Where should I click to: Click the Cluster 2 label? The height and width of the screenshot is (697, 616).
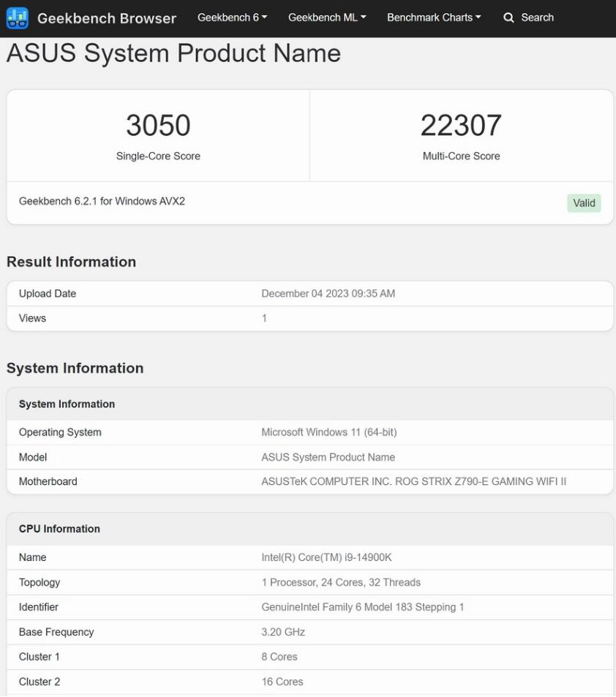(x=39, y=682)
